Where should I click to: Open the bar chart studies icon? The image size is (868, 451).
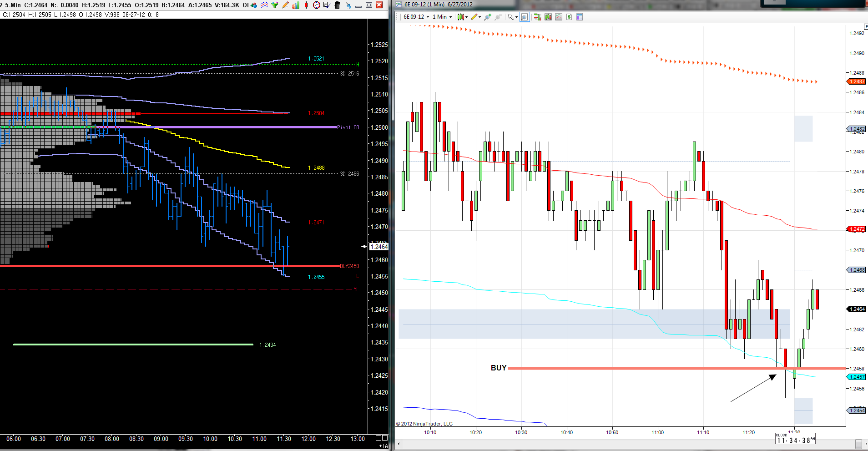pyautogui.click(x=296, y=5)
